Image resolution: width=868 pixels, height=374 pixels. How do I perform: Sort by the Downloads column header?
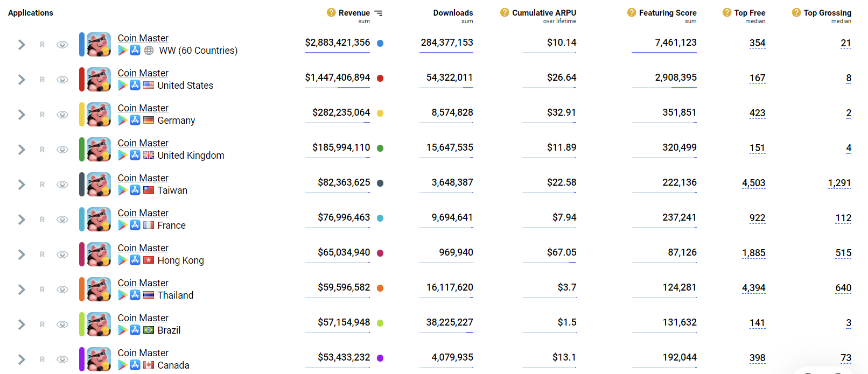click(x=453, y=13)
